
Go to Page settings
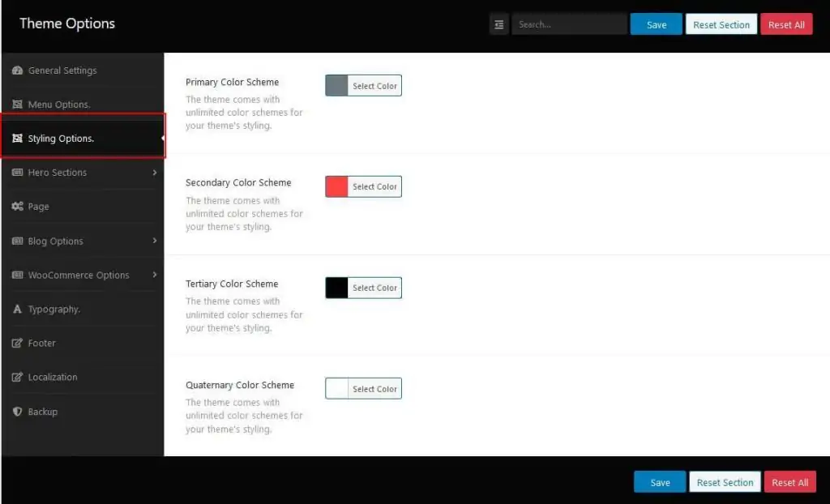point(83,207)
